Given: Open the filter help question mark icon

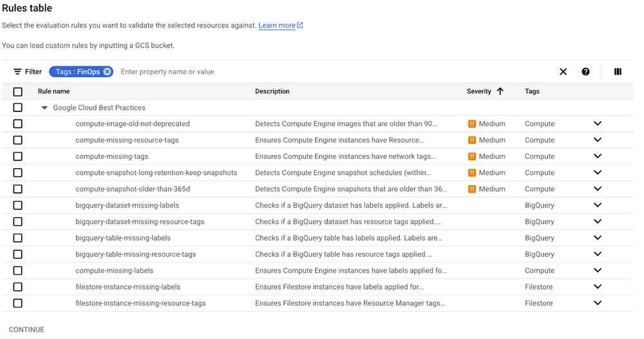Looking at the screenshot, I should click(x=585, y=72).
